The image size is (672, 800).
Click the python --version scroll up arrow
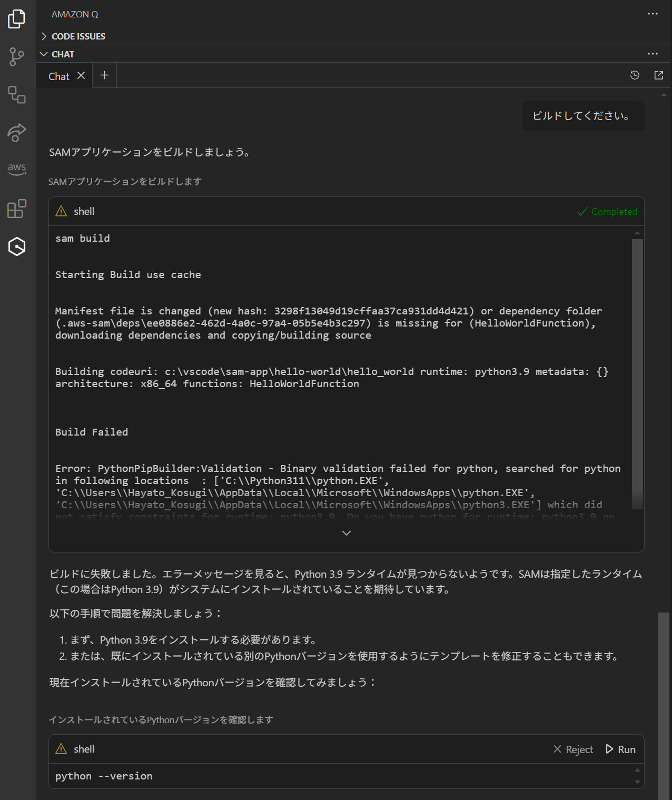point(638,770)
